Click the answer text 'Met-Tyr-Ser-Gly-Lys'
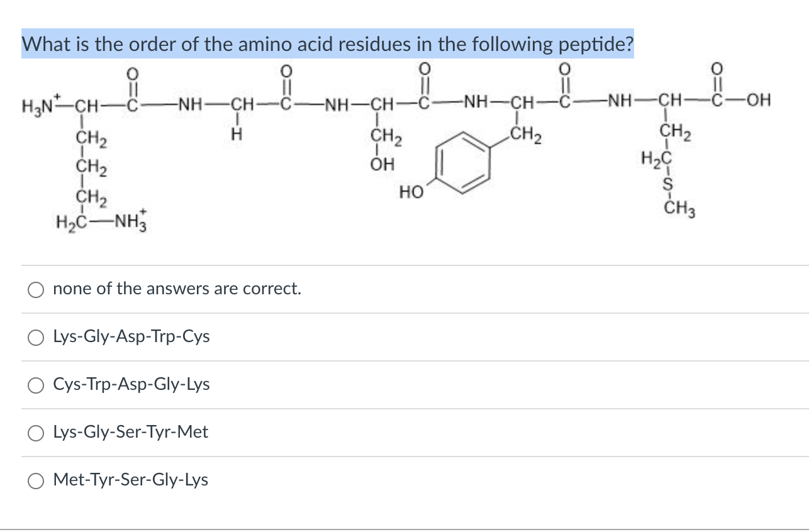The image size is (809, 532). 131,480
